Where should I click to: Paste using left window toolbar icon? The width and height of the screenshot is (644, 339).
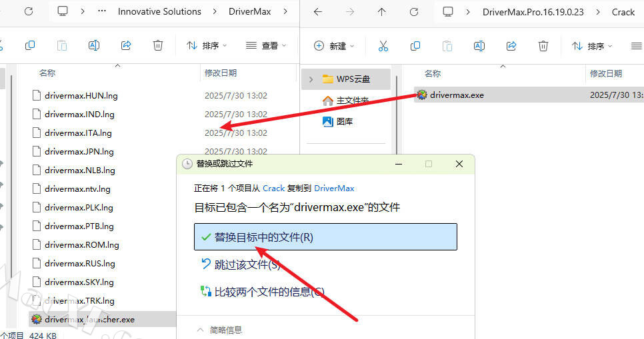pyautogui.click(x=62, y=45)
